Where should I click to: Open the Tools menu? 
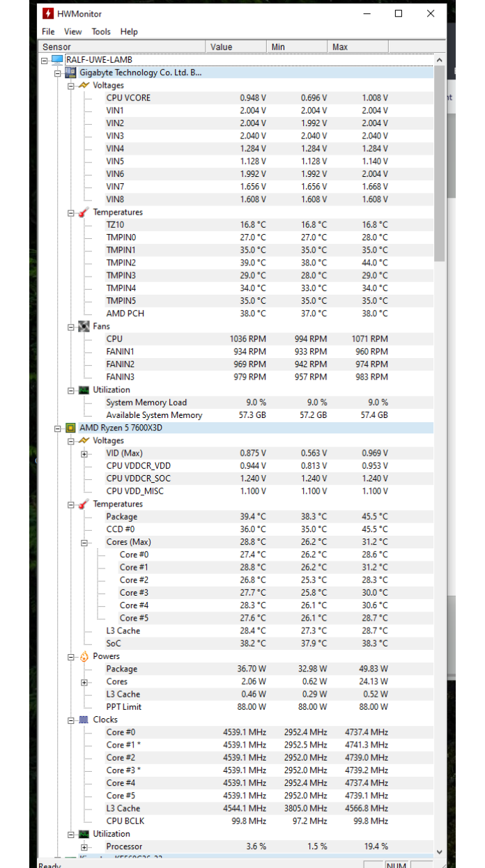point(101,31)
